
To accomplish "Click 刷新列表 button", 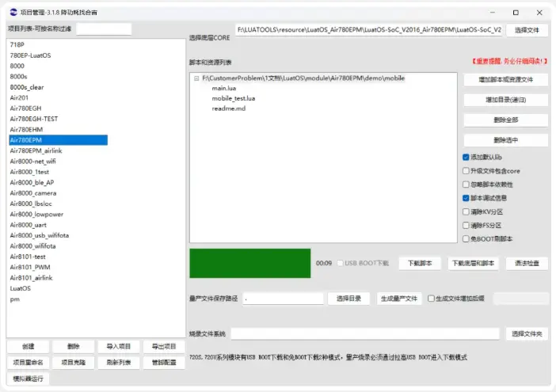I will pyautogui.click(x=119, y=363).
